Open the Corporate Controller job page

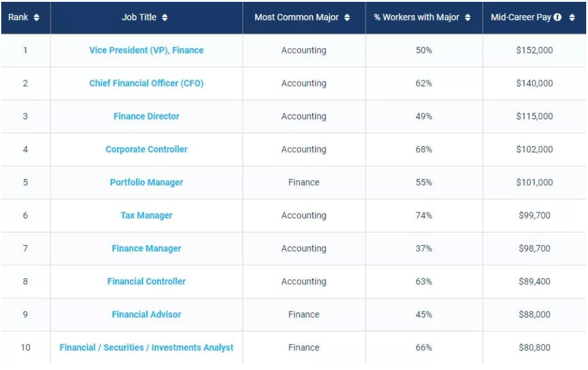(146, 149)
